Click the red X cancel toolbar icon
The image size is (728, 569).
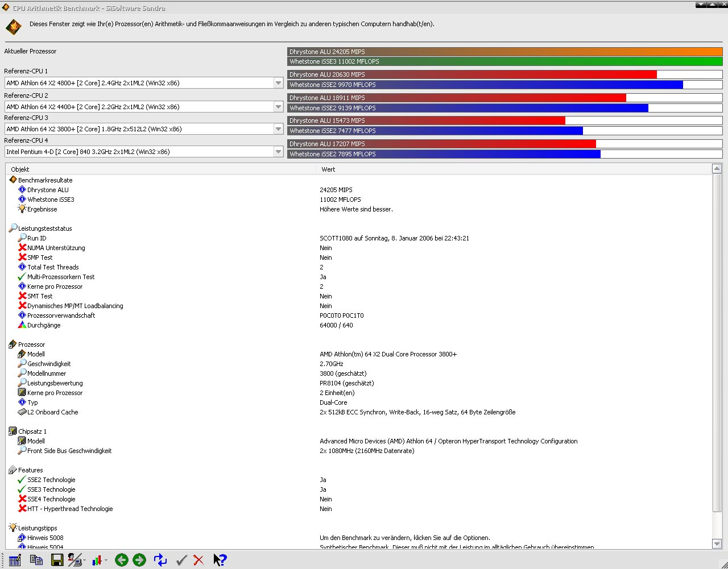(198, 560)
